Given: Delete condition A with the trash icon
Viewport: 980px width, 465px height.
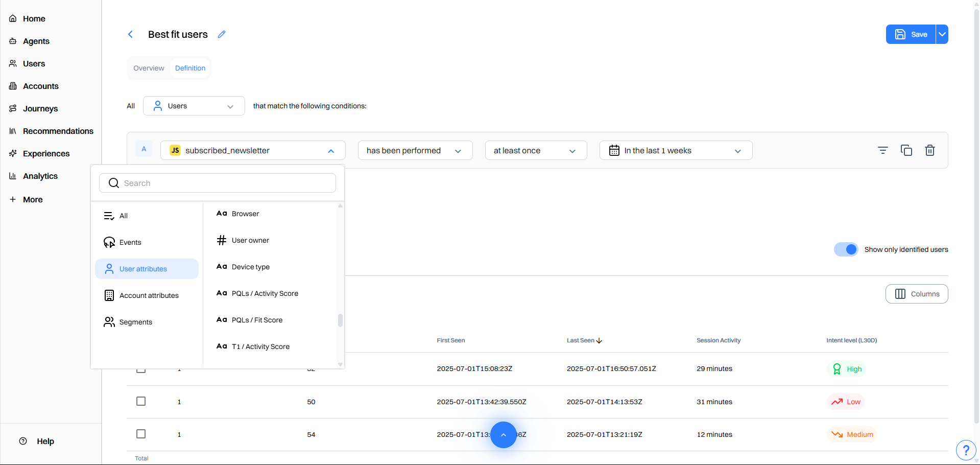Looking at the screenshot, I should pyautogui.click(x=930, y=150).
